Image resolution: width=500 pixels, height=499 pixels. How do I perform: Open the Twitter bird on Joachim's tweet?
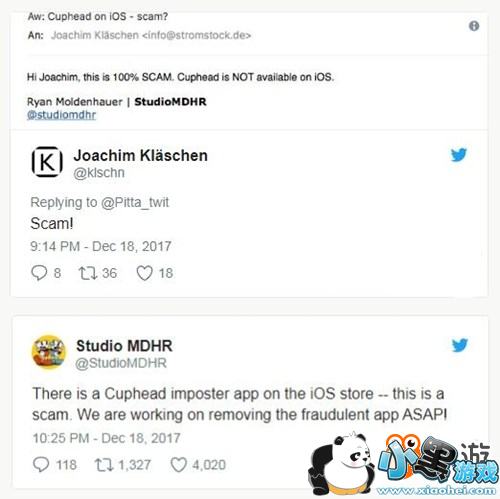tap(459, 155)
